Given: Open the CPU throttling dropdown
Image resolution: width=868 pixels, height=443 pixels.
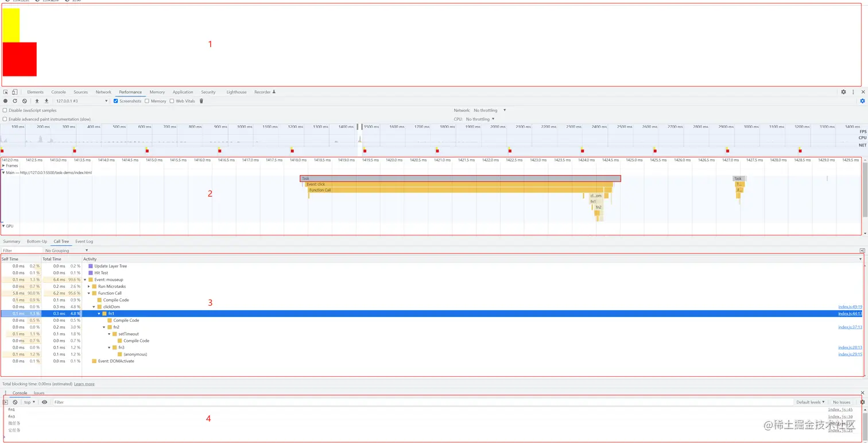Looking at the screenshot, I should pos(480,120).
